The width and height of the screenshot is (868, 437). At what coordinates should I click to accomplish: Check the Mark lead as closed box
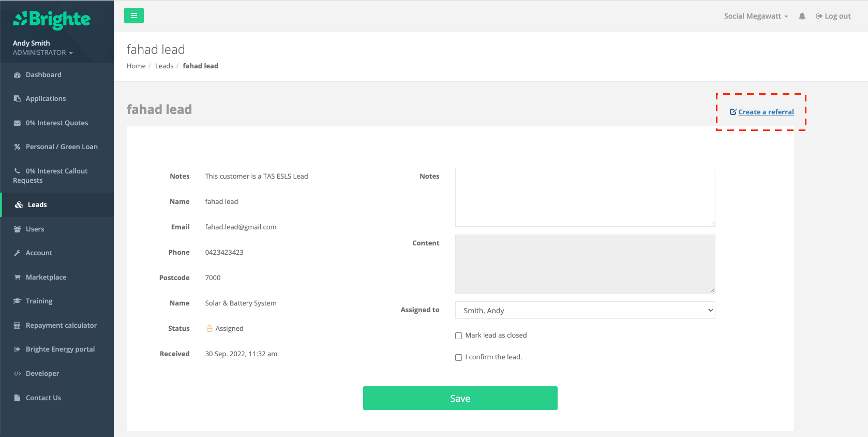pyautogui.click(x=458, y=336)
